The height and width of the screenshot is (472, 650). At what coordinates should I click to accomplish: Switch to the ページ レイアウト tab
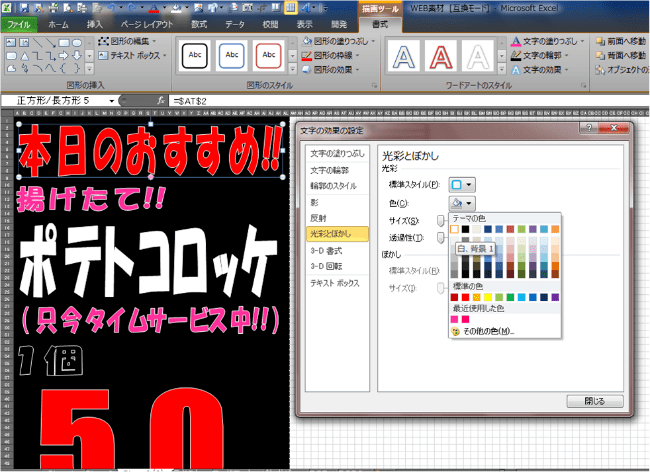point(147,24)
